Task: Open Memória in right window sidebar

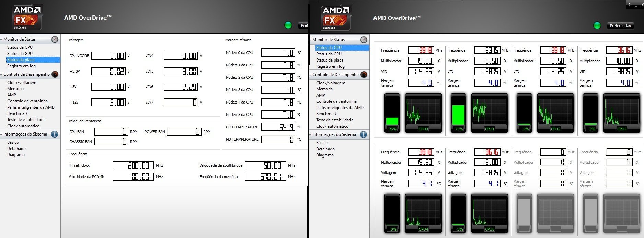Action: 324,89
